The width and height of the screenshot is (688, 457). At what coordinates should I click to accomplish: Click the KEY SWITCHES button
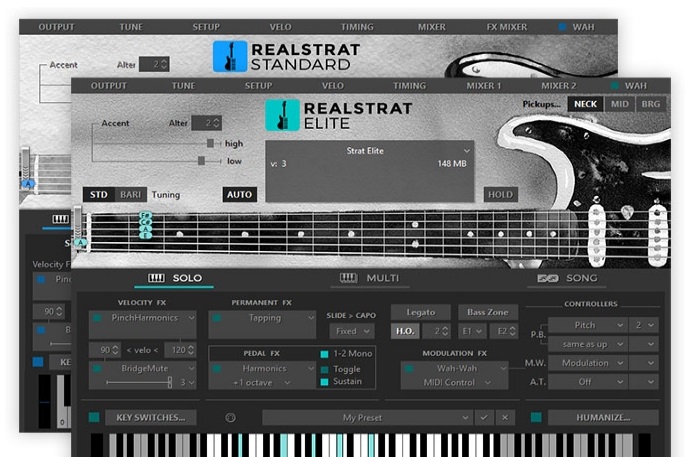[x=150, y=417]
